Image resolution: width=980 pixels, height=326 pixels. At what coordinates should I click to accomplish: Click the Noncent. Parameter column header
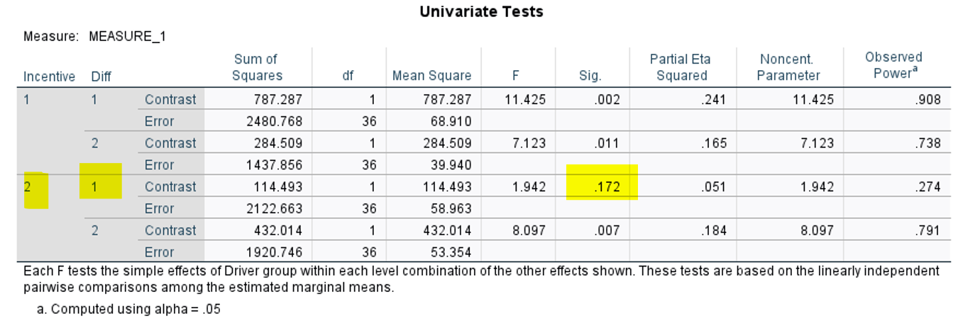788,67
